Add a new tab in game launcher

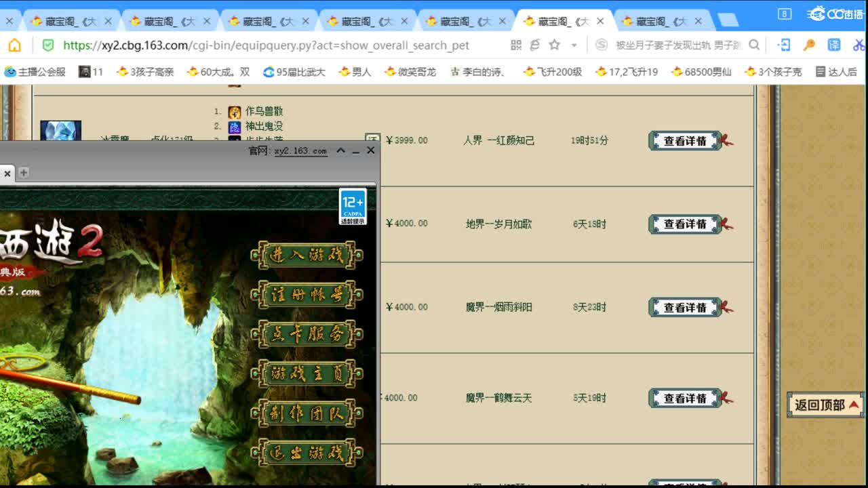pyautogui.click(x=24, y=173)
